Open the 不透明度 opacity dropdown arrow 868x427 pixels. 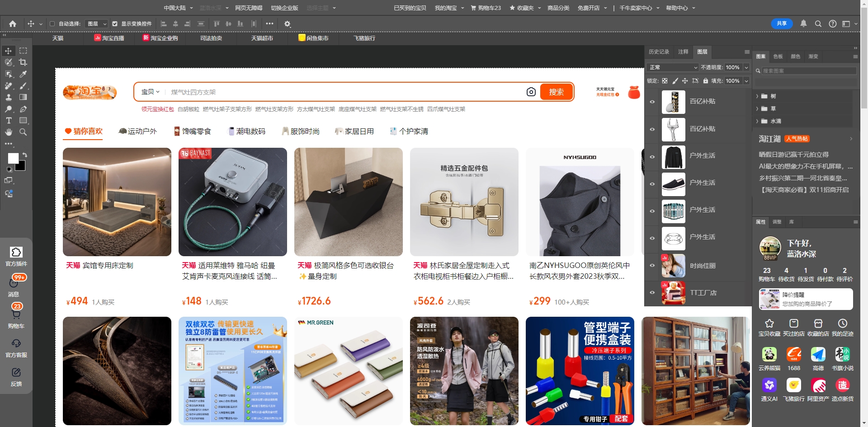pyautogui.click(x=746, y=67)
